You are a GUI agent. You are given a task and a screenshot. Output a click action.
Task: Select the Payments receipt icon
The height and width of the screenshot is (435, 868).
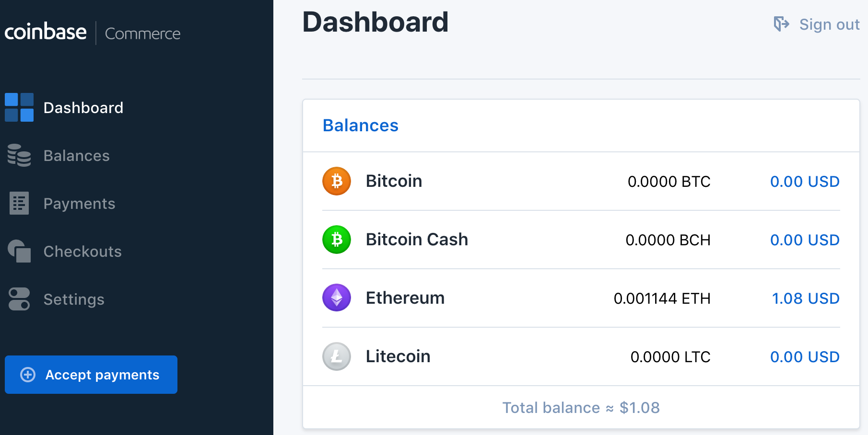coord(19,203)
